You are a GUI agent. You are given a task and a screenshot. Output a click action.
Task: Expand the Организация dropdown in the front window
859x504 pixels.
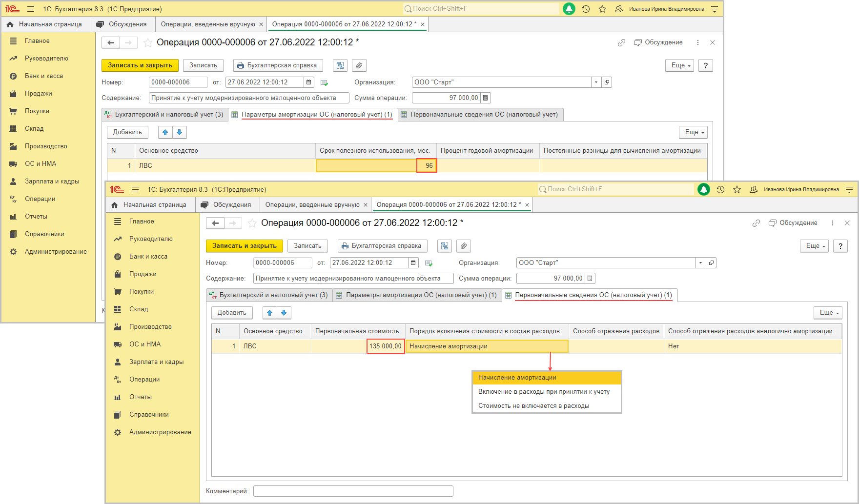coord(701,263)
